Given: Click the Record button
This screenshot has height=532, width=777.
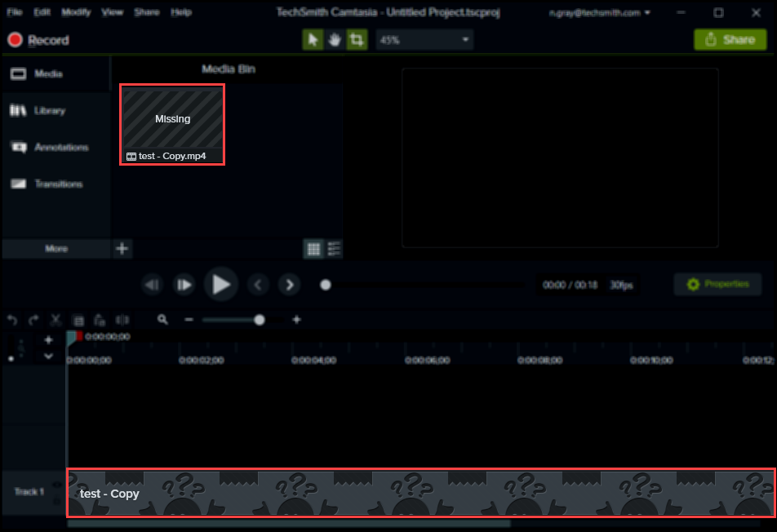Looking at the screenshot, I should point(38,40).
